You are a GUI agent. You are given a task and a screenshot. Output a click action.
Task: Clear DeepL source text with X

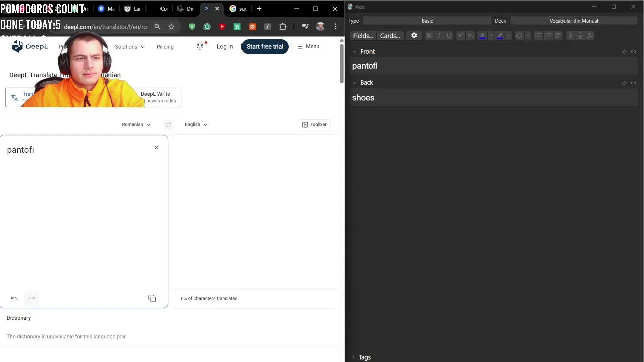point(157,147)
